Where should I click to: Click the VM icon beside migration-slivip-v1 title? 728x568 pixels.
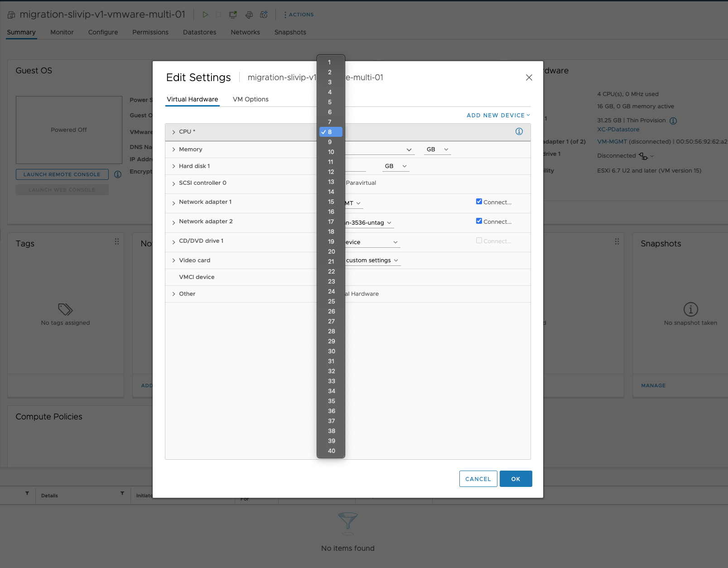click(11, 14)
